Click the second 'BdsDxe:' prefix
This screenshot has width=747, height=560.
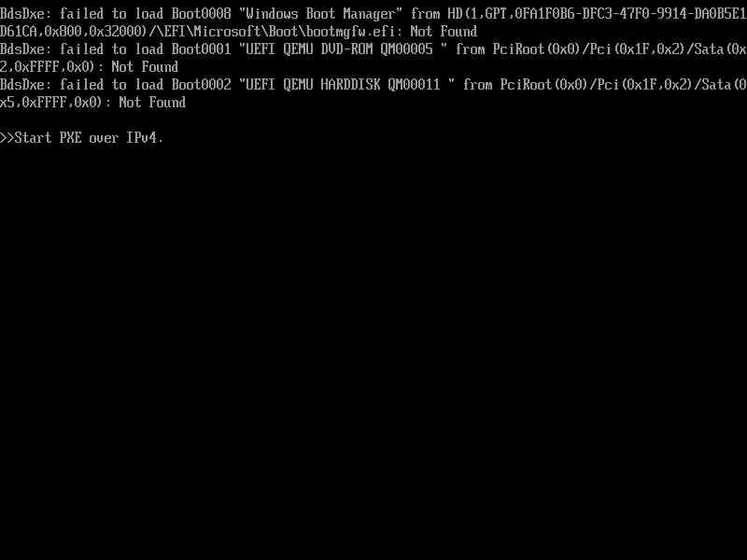point(26,49)
